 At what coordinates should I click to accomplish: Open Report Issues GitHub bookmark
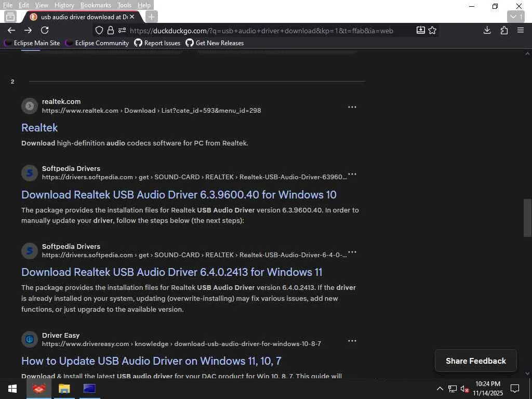tap(157, 43)
